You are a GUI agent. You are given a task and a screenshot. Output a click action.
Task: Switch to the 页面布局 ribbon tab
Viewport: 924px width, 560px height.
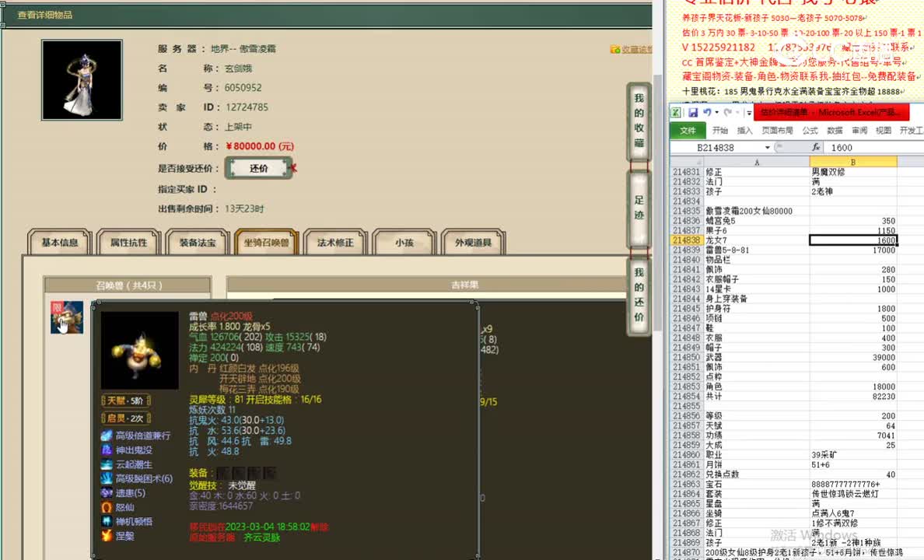point(777,130)
